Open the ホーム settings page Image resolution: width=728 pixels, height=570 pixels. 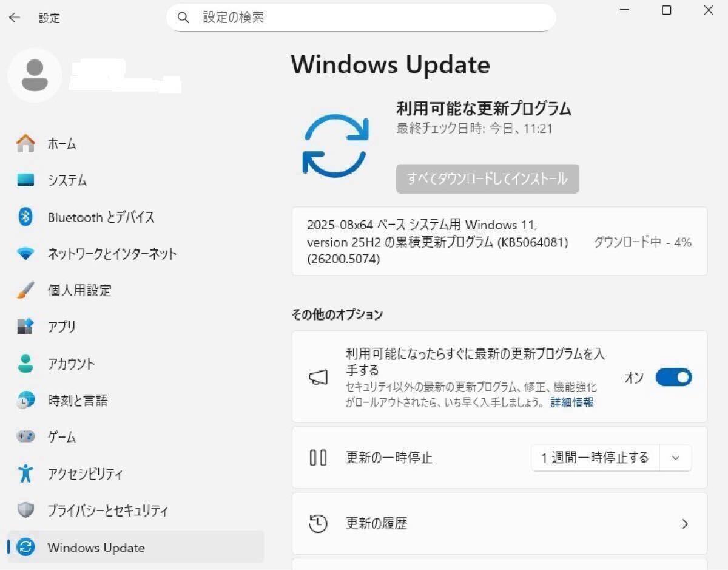(136, 144)
